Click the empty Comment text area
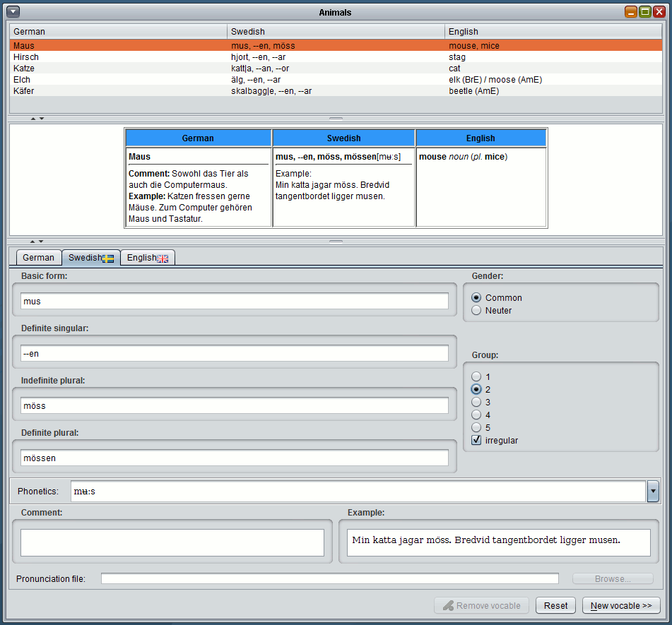The width and height of the screenshot is (672, 625). click(172, 542)
